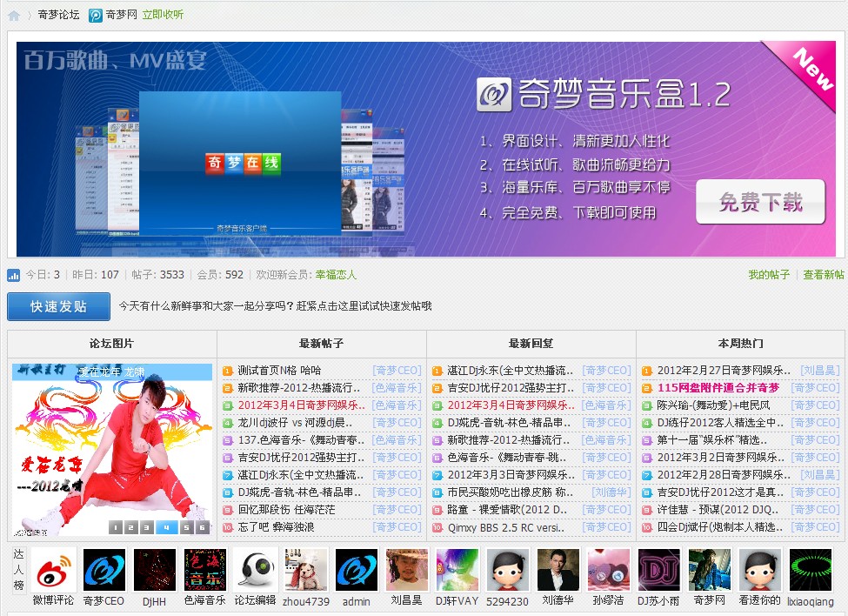Screen dimensions: 848x616
Task: Open 查看新帖 link
Action: (824, 275)
